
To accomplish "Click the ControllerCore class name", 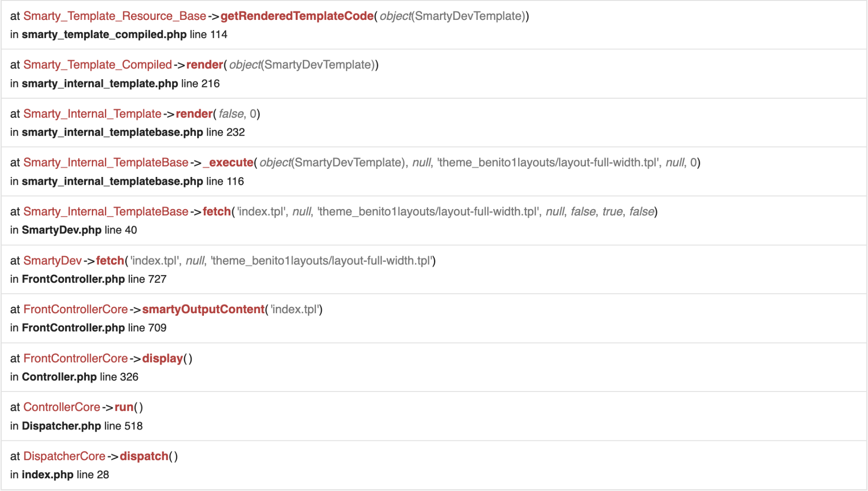I will pyautogui.click(x=61, y=407).
